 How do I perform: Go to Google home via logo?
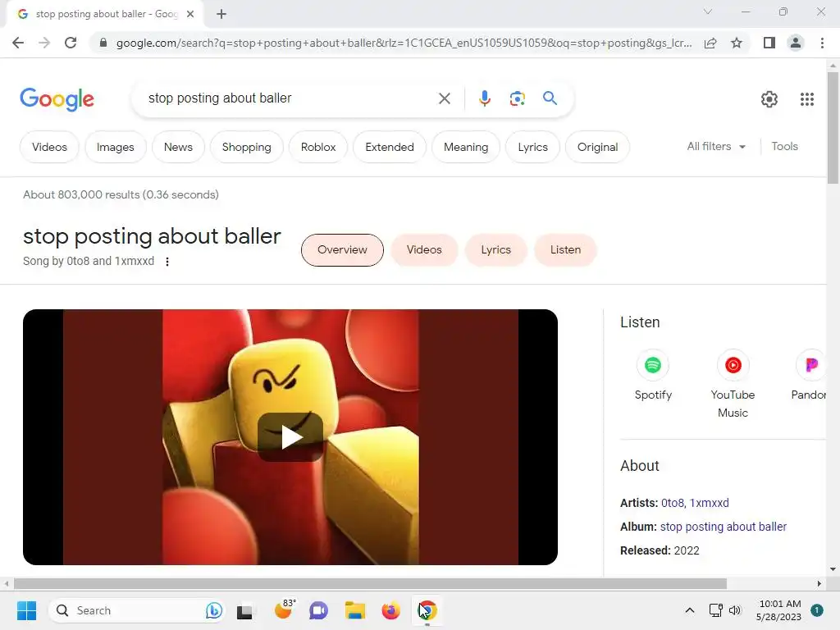point(57,99)
